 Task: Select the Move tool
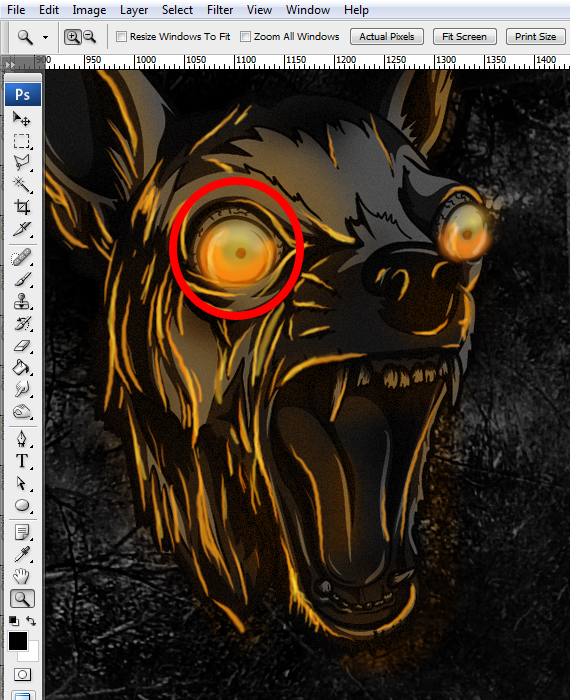point(21,119)
